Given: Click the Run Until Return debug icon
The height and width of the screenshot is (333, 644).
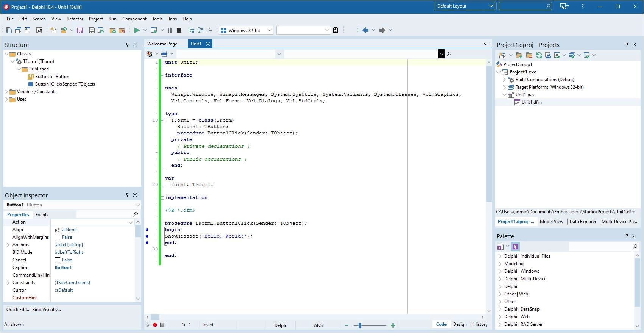Looking at the screenshot, I should [x=209, y=30].
